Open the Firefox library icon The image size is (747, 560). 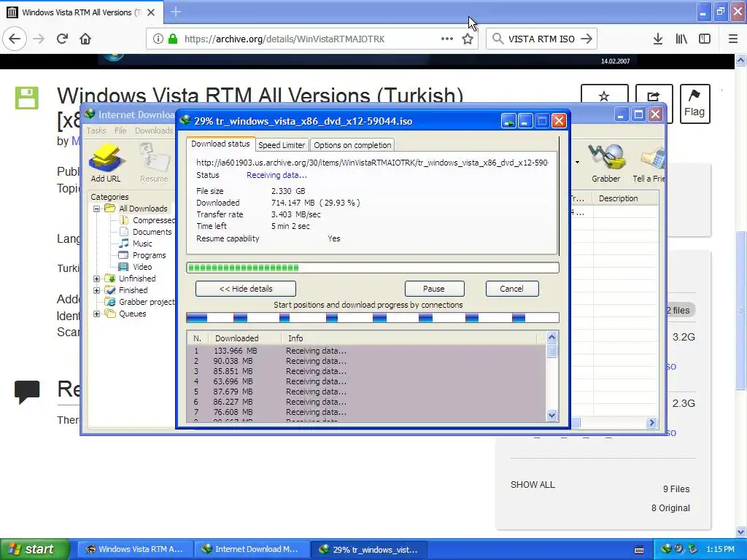681,39
